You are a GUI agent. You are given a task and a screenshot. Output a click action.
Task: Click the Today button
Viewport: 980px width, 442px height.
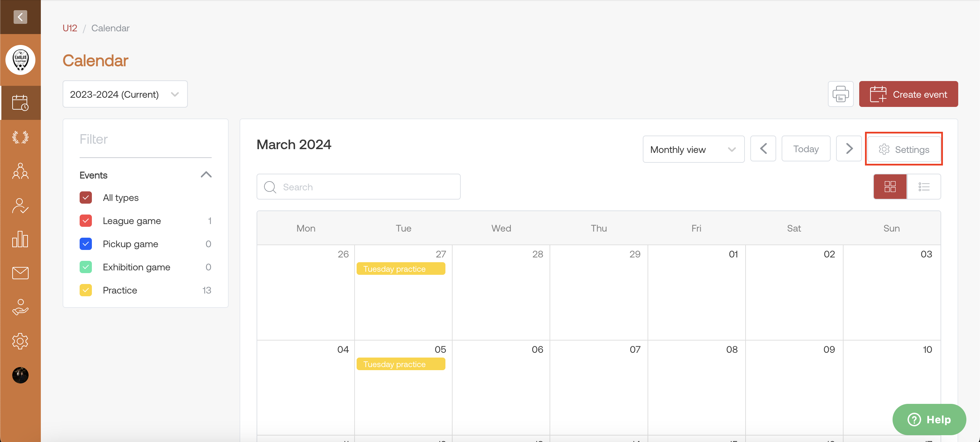click(x=806, y=149)
